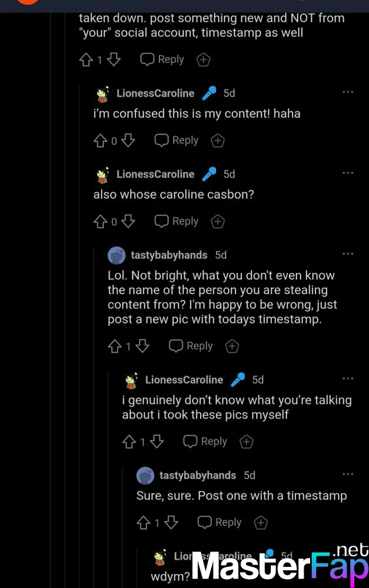Viewport: 369px width, 588px height.
Task: Reply to the 'Lol. Not bright' comment
Action: (x=191, y=346)
